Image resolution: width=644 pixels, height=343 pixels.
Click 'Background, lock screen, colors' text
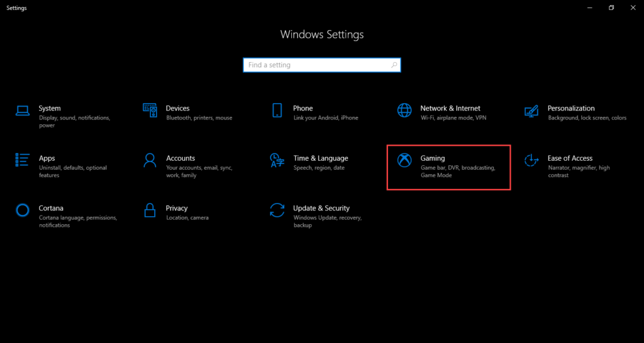click(587, 118)
